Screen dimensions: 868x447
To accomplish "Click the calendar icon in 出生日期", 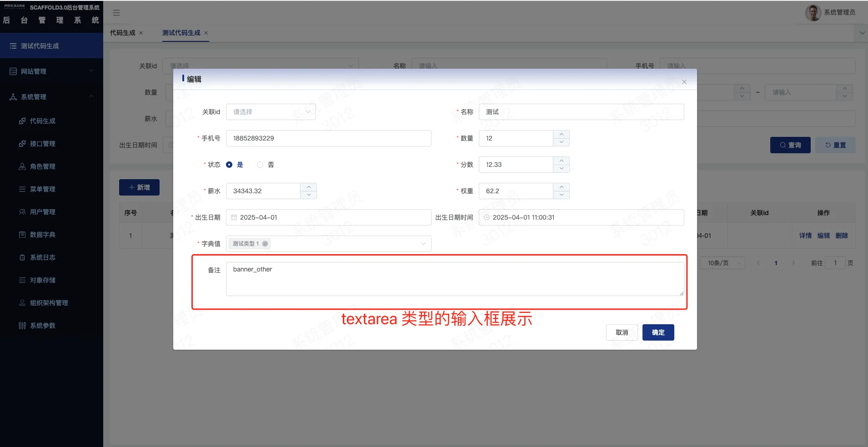I will pos(234,217).
